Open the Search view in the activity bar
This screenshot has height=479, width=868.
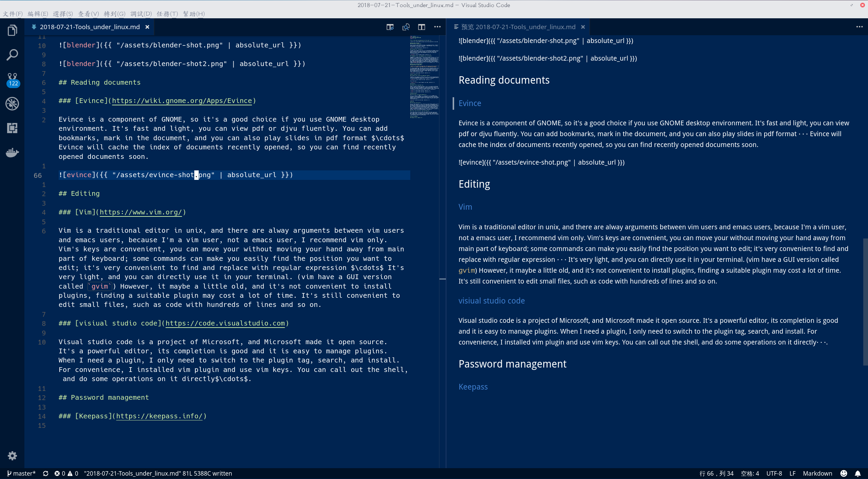pyautogui.click(x=12, y=55)
